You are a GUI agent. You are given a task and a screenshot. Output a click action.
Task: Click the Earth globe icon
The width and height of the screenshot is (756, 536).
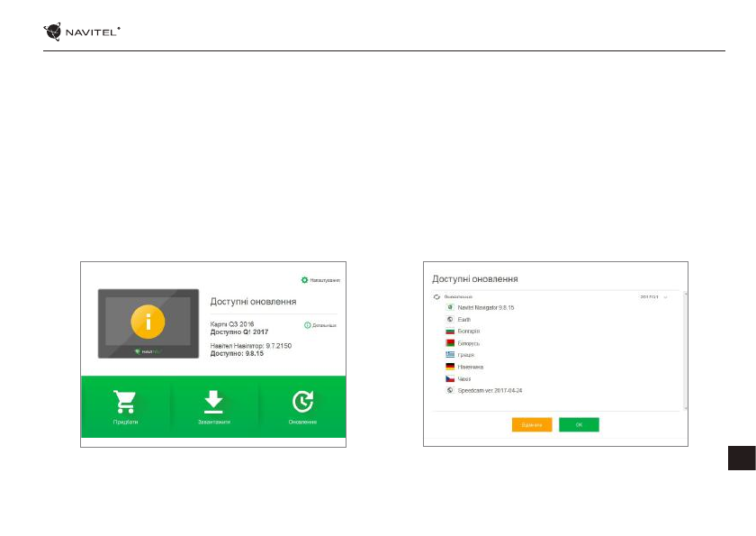pyautogui.click(x=450, y=320)
